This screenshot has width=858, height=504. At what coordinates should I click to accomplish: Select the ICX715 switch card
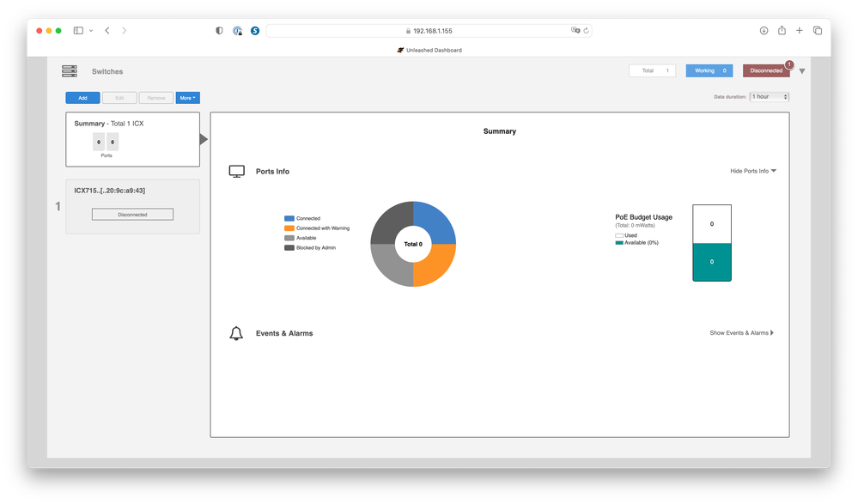click(132, 206)
